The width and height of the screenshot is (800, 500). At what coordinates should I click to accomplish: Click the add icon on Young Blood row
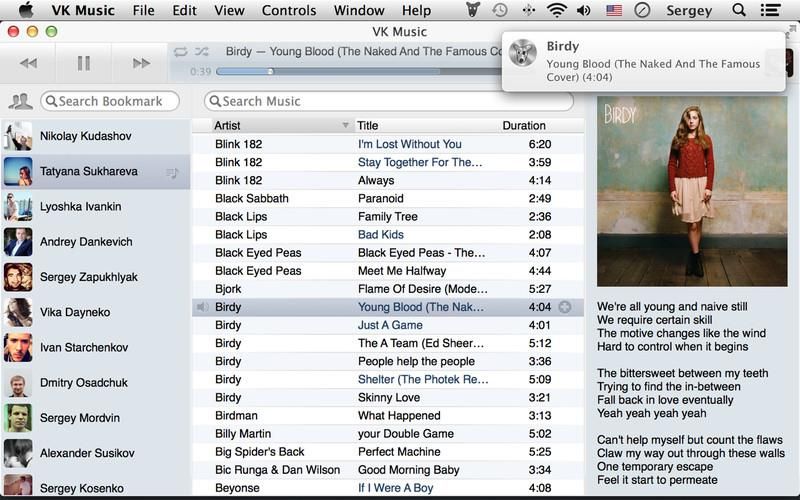(564, 307)
